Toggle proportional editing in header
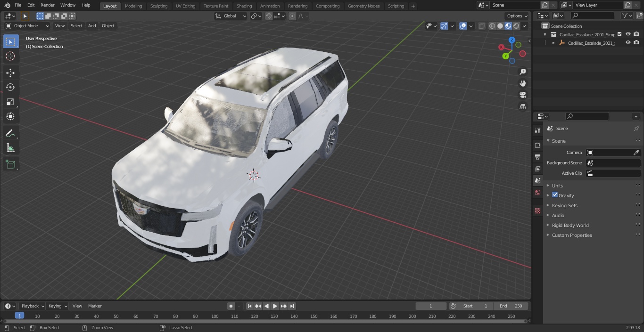Screen dimensions: 644x332 [x=292, y=16]
